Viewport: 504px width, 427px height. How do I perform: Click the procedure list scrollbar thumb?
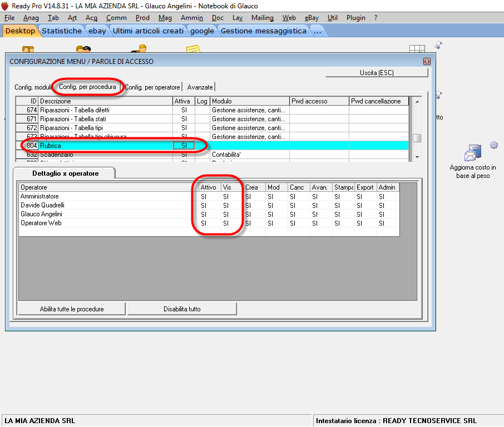tap(417, 138)
